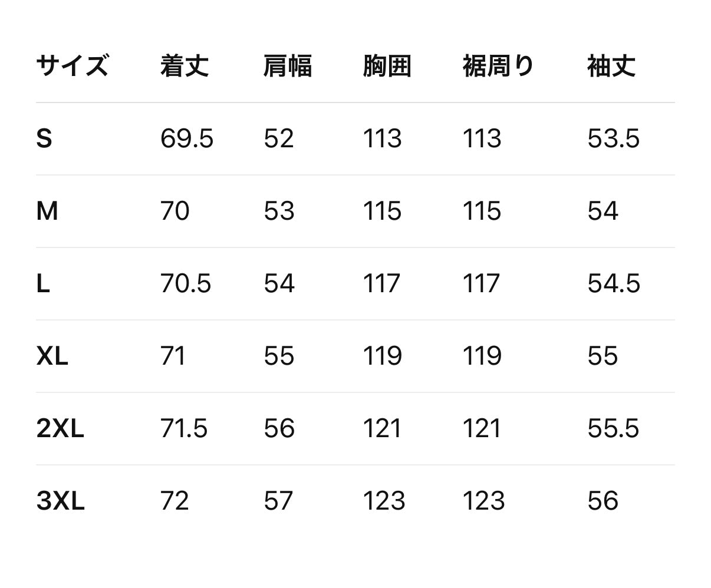711x588 pixels.
Task: Select the 3XL size row label
Action: tap(60, 501)
